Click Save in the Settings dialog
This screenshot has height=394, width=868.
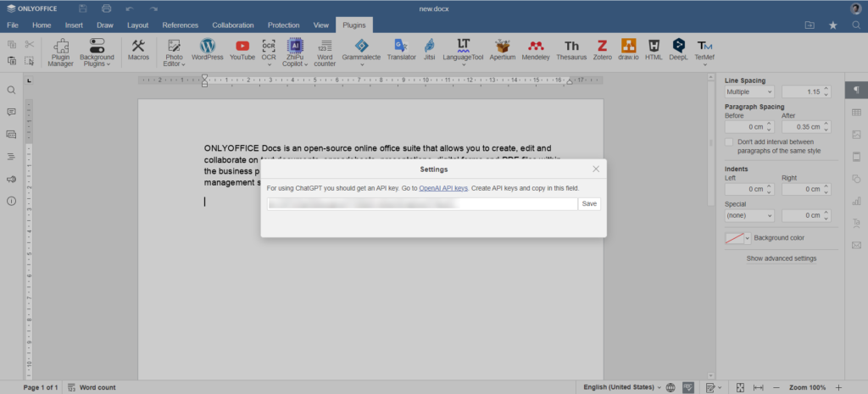coord(589,204)
